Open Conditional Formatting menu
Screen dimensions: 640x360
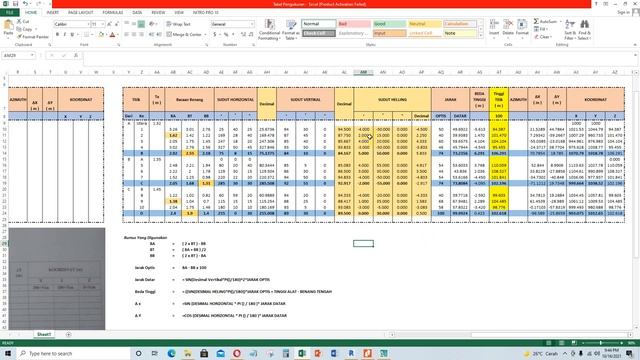coord(269,29)
